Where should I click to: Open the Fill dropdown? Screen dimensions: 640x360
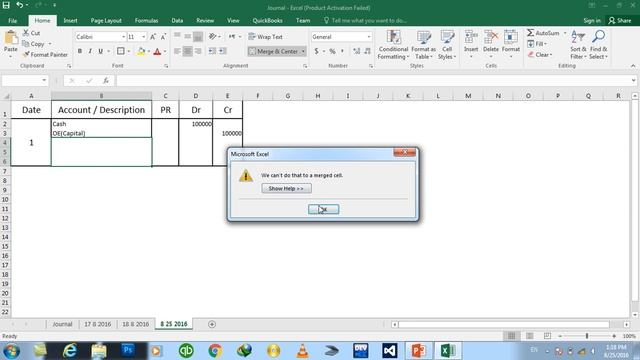[x=537, y=44]
